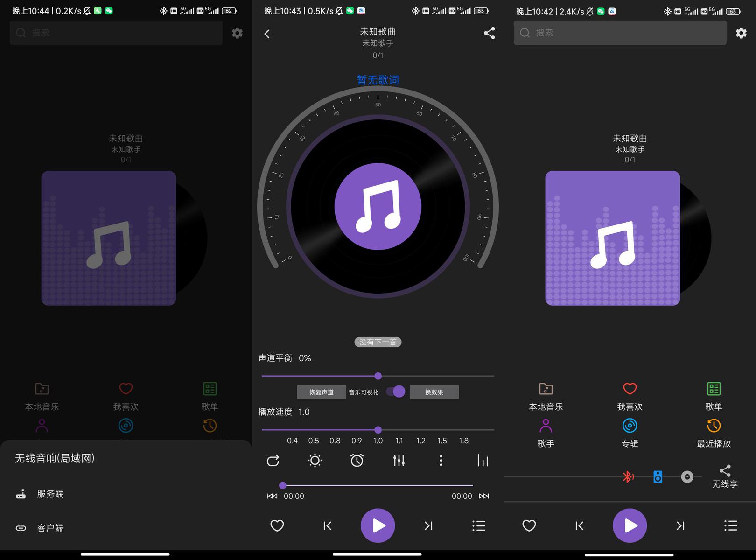This screenshot has width=756, height=560.
Task: Select 客户端 in the wireless speaker sheet
Action: coord(50,528)
